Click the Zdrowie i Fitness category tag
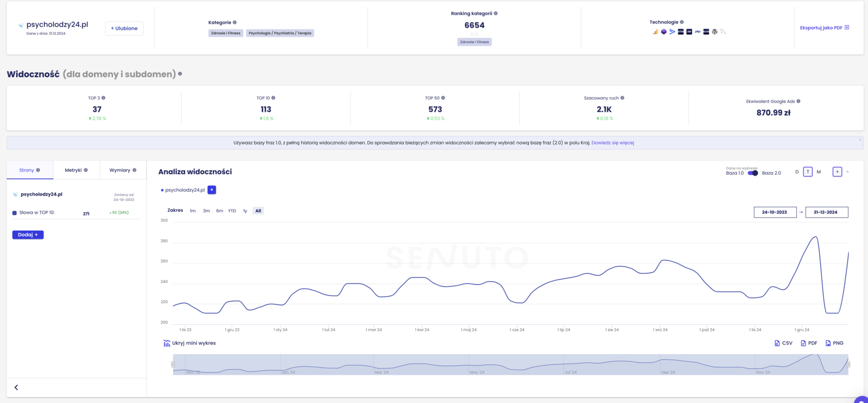 (x=226, y=33)
